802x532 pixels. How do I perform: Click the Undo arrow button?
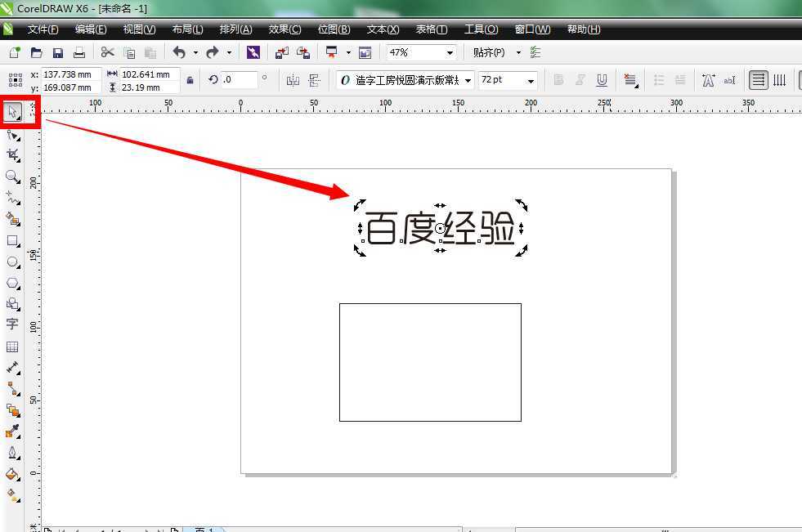click(179, 52)
